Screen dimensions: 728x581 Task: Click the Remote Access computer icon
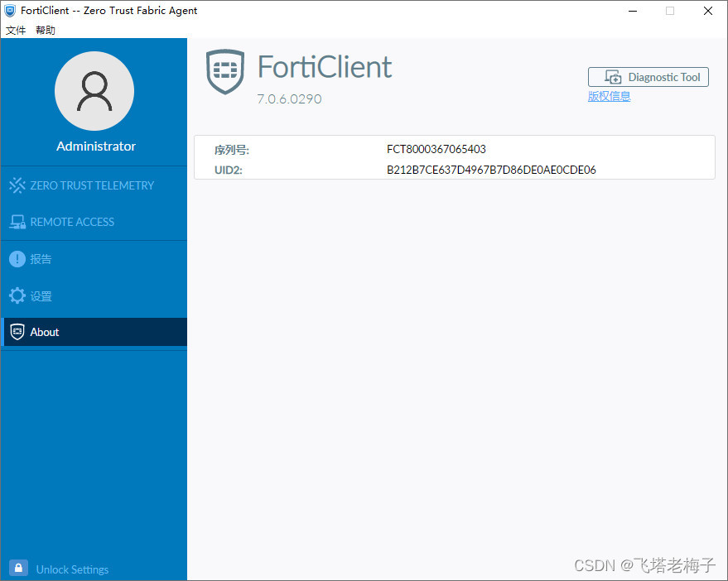coord(17,222)
